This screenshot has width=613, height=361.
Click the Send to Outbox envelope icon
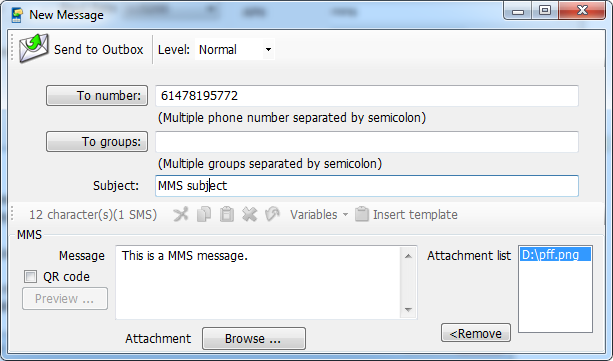pos(34,49)
